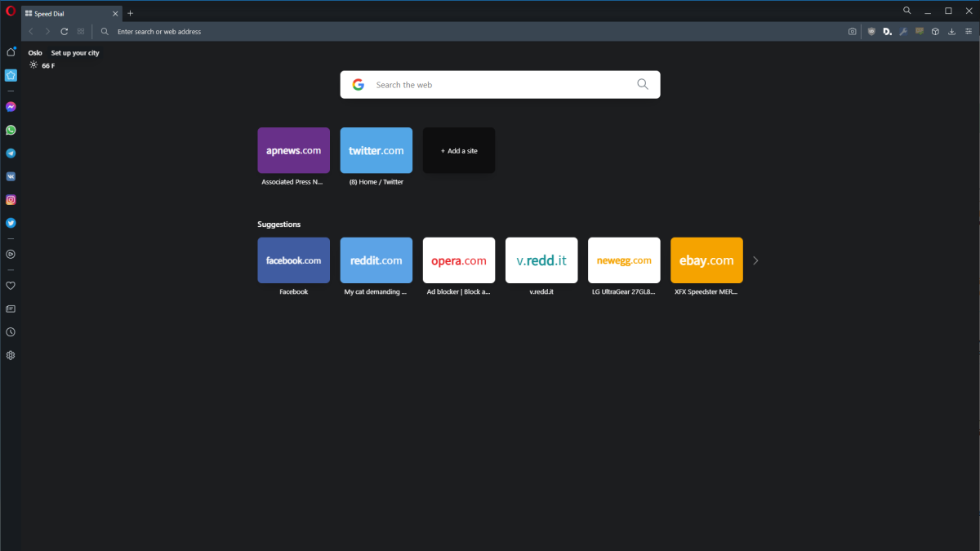Click the '(8) Home / Twitter' caption
980x551 pixels.
pos(376,182)
